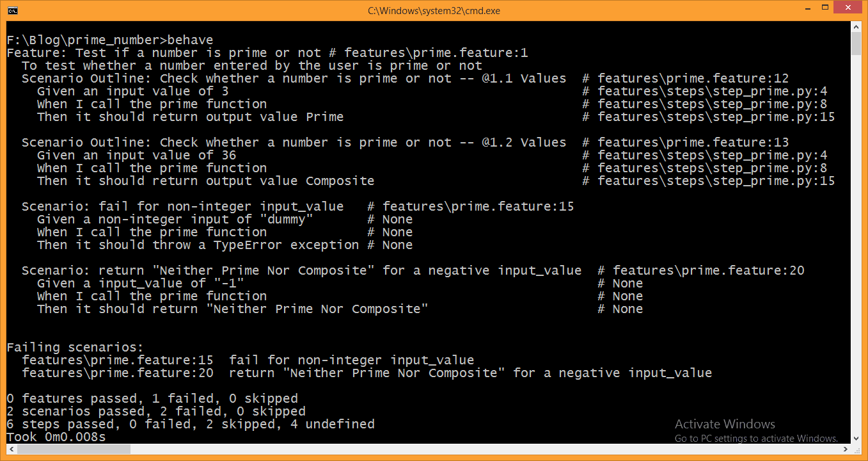This screenshot has width=868, height=461.
Task: Click the vertical scrollbar up arrow
Action: 856,26
